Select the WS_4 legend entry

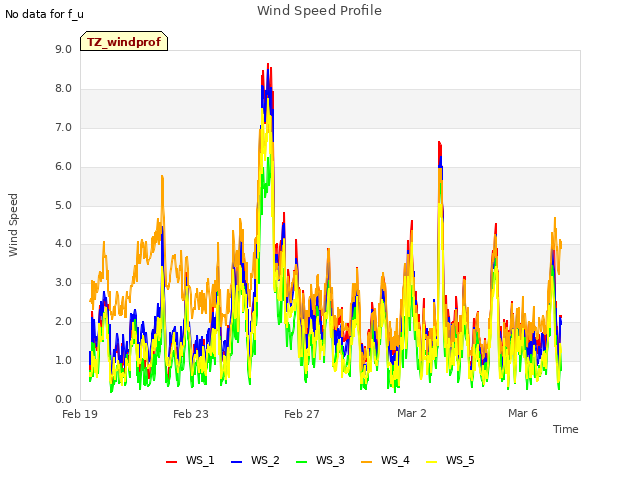385,460
